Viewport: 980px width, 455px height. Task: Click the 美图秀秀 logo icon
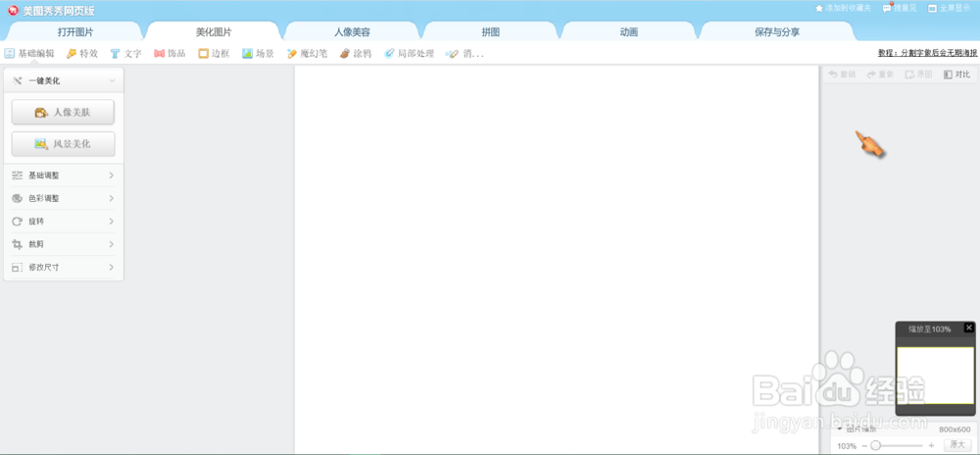point(13,11)
